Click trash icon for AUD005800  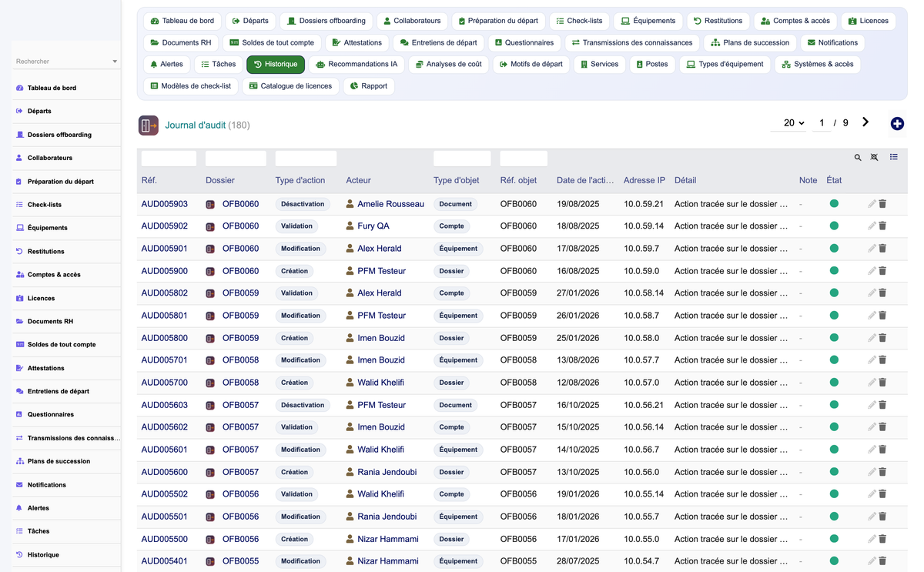pos(883,338)
